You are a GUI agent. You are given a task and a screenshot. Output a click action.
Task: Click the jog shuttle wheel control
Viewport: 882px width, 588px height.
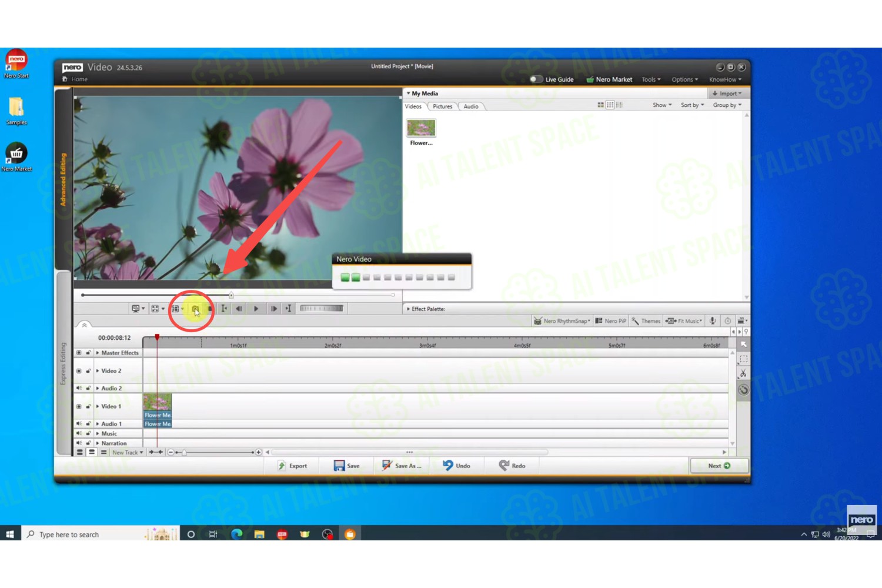(322, 308)
